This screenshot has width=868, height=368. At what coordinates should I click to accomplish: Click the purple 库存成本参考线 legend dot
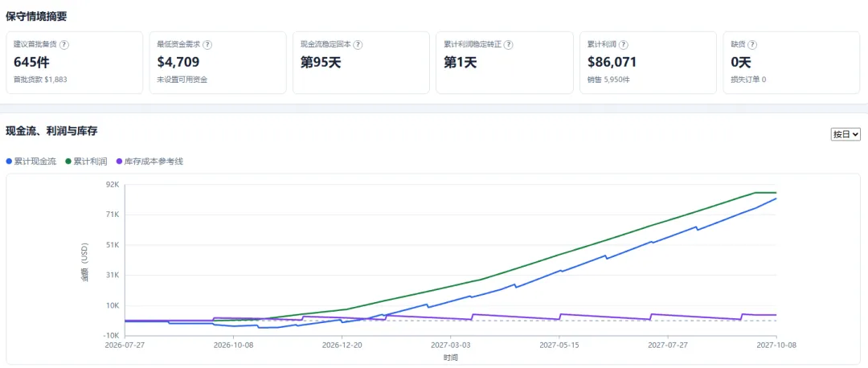pos(119,162)
